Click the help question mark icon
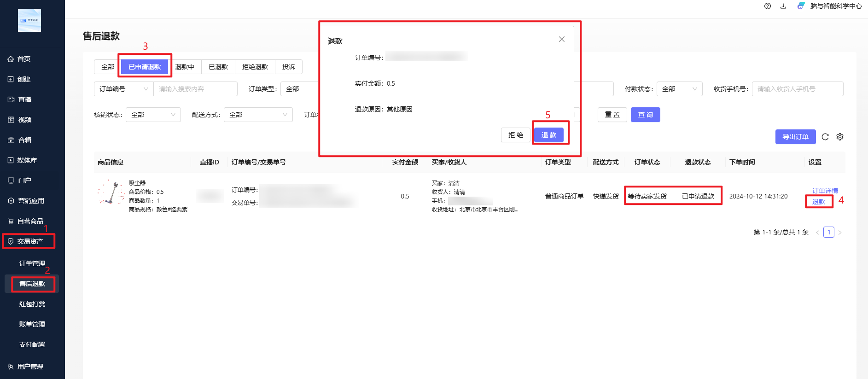Image resolution: width=868 pixels, height=379 pixels. [767, 6]
